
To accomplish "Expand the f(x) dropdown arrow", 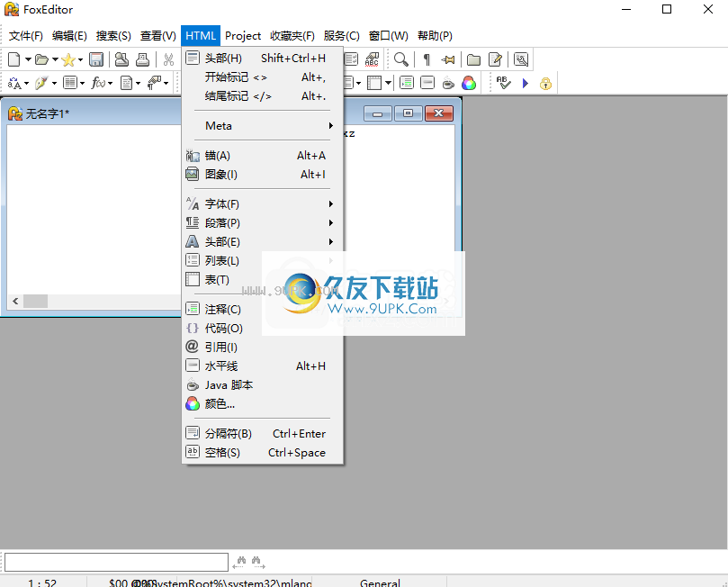I will click(x=110, y=84).
